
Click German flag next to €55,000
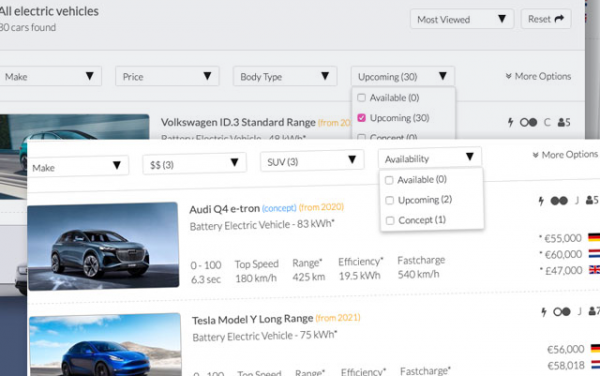click(594, 238)
